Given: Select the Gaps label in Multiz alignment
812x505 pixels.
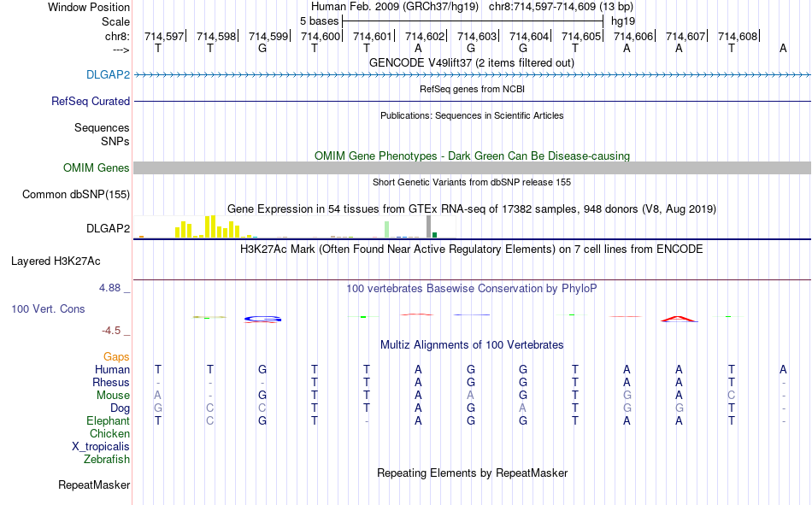Looking at the screenshot, I should (x=116, y=356).
